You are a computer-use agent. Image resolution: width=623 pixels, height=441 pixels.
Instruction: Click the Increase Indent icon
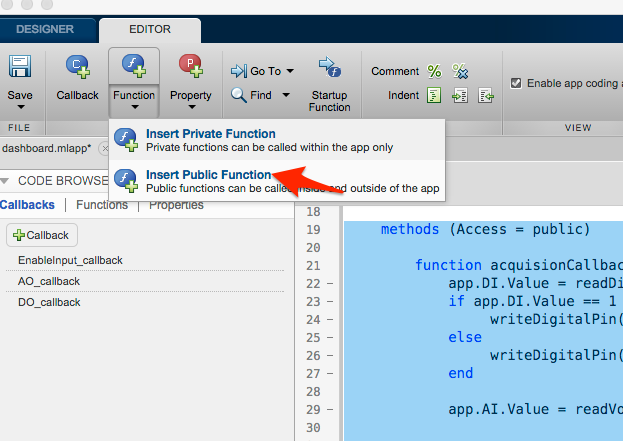(460, 95)
